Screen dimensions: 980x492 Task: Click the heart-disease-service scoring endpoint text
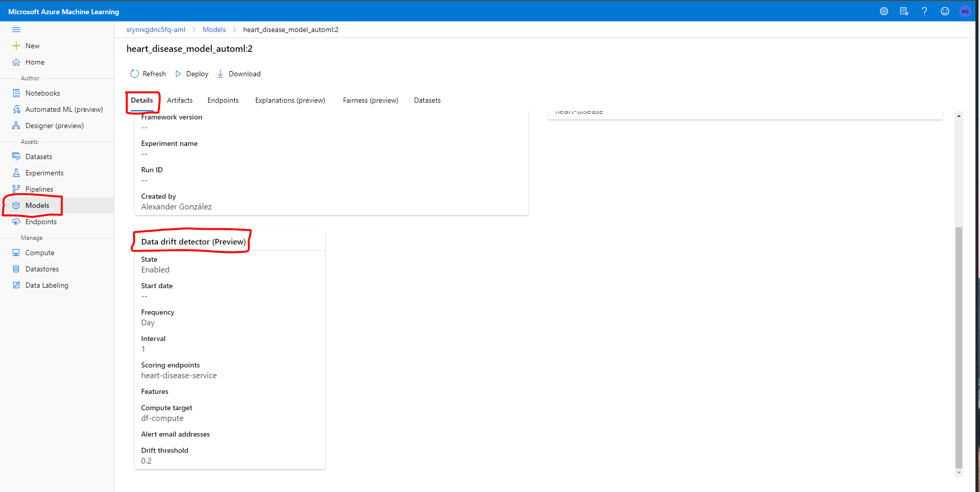pyautogui.click(x=179, y=376)
